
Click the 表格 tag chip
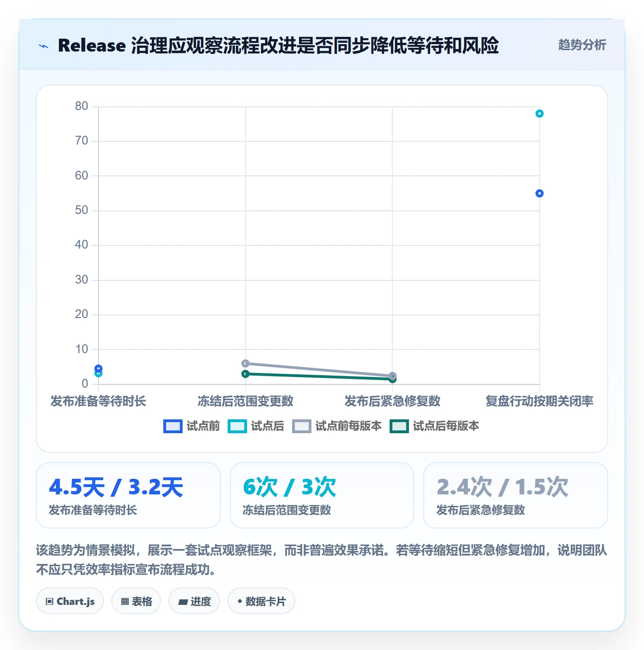[136, 601]
